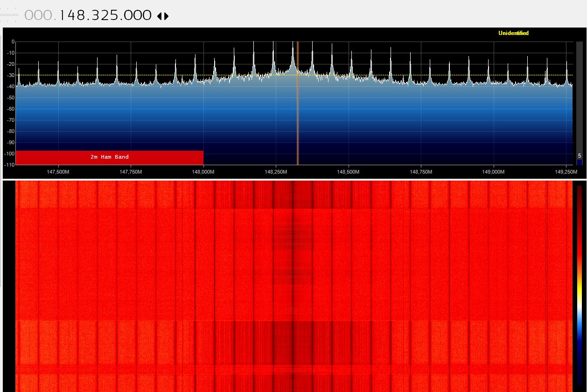Click the digit 1 in the frequency readout
The height and width of the screenshot is (392, 587).
tap(63, 16)
